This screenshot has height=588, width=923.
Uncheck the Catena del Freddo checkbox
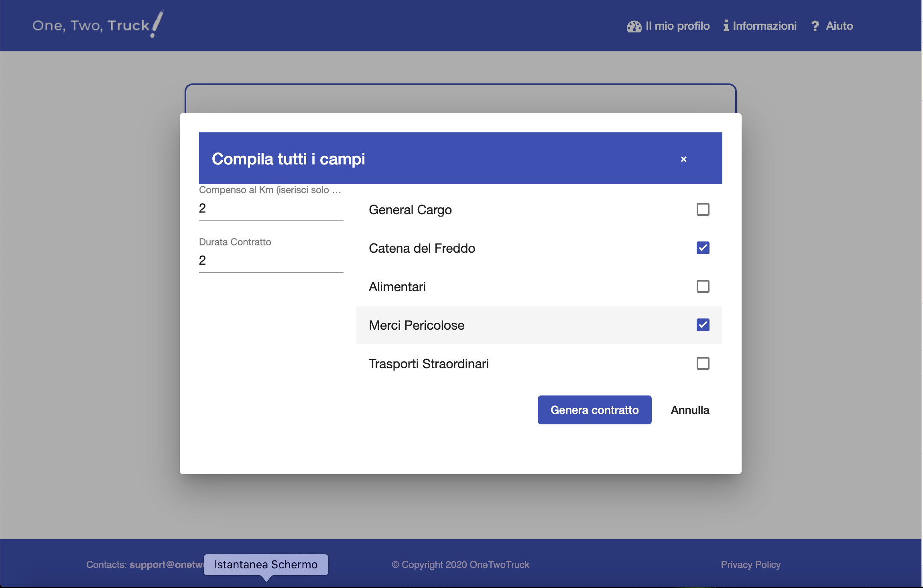click(x=703, y=248)
